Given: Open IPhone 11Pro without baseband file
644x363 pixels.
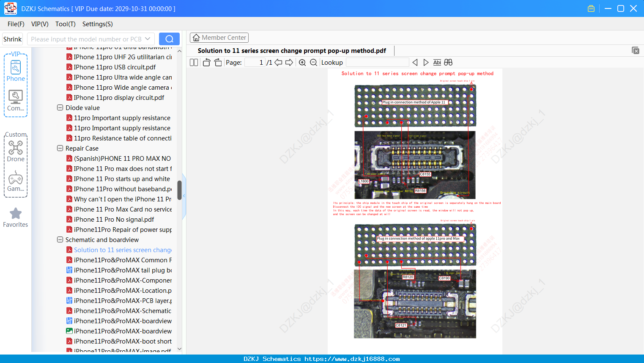Looking at the screenshot, I should click(x=123, y=189).
